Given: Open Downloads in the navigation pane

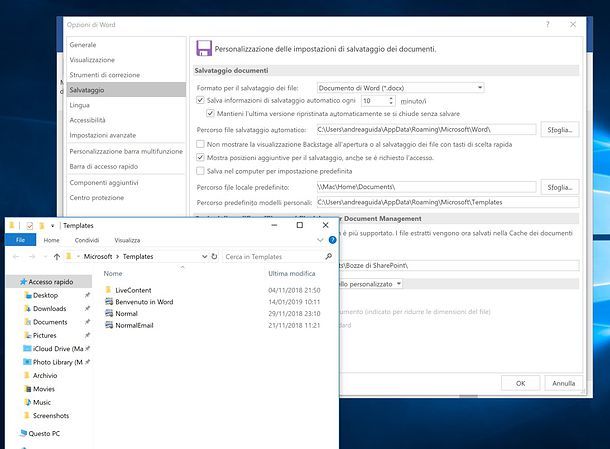Looking at the screenshot, I should point(49,309).
